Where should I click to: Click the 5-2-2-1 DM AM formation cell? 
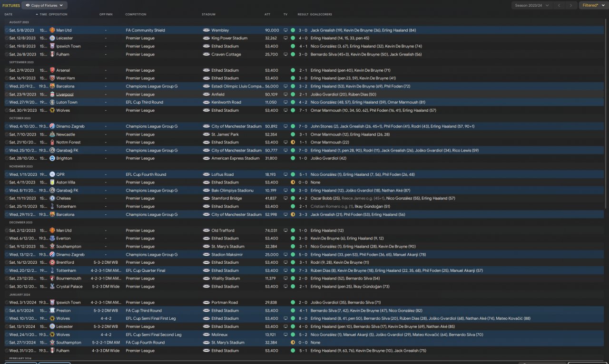click(106, 343)
